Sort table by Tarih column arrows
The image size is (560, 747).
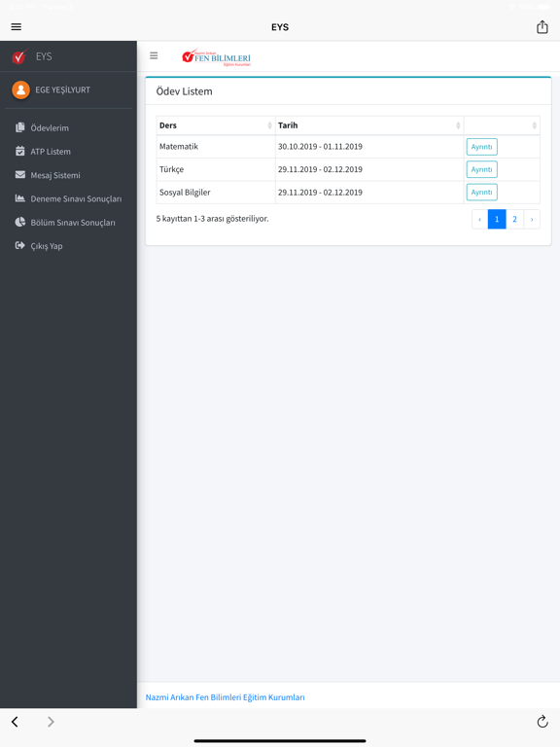[458, 125]
